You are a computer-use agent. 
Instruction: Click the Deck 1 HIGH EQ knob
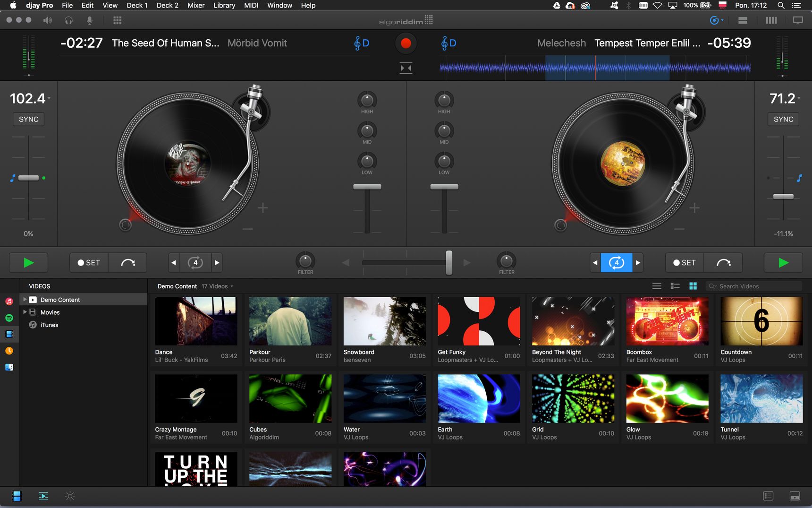tap(367, 100)
